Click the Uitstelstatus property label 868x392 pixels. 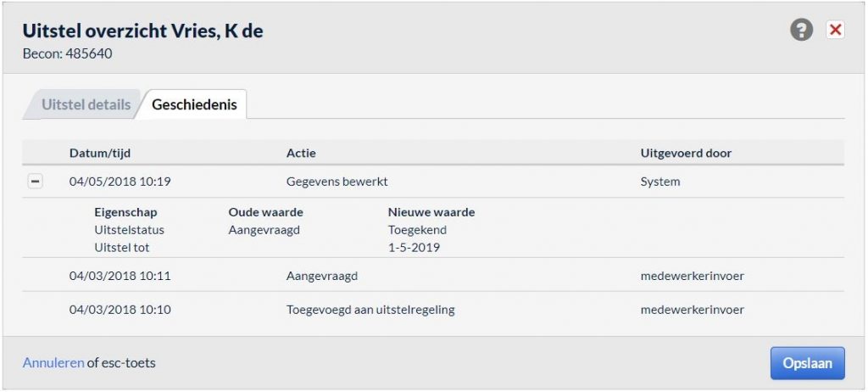click(x=129, y=230)
